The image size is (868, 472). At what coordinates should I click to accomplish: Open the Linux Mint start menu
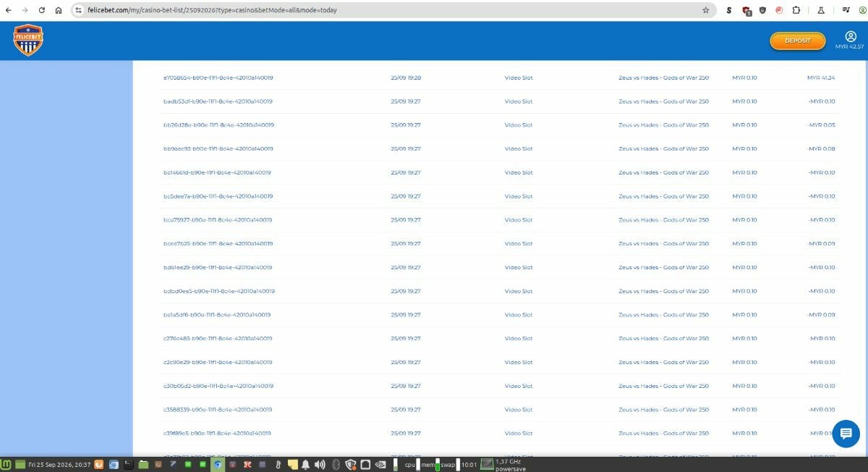tap(7, 464)
